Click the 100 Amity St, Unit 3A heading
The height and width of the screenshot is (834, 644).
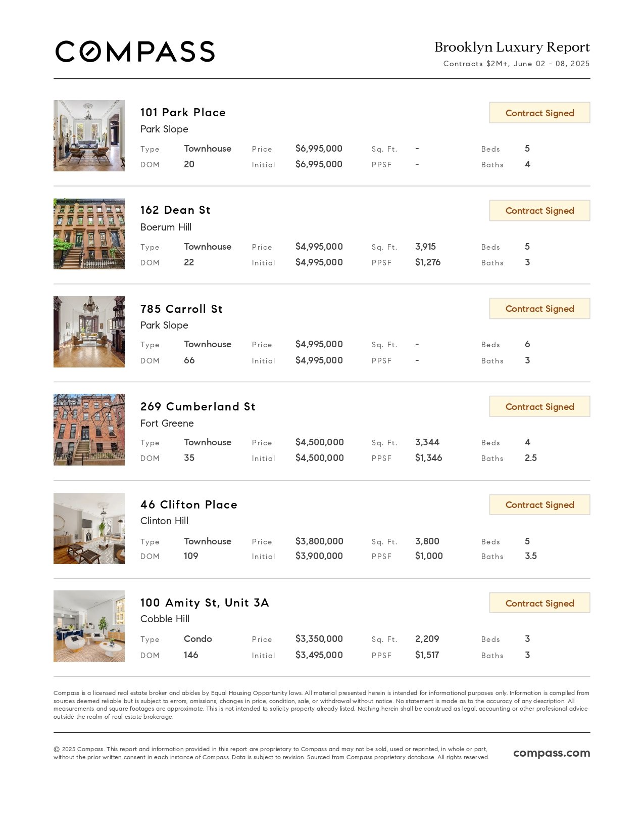coord(205,603)
